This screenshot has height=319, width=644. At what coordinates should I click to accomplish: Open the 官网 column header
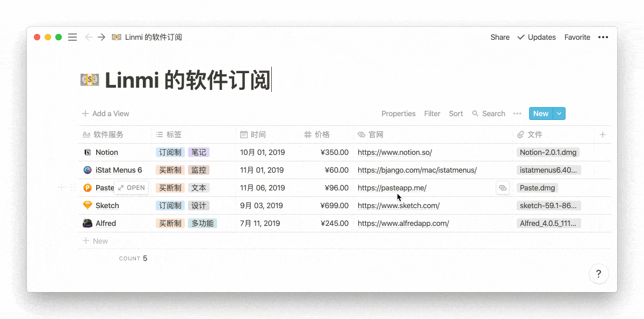(x=433, y=134)
